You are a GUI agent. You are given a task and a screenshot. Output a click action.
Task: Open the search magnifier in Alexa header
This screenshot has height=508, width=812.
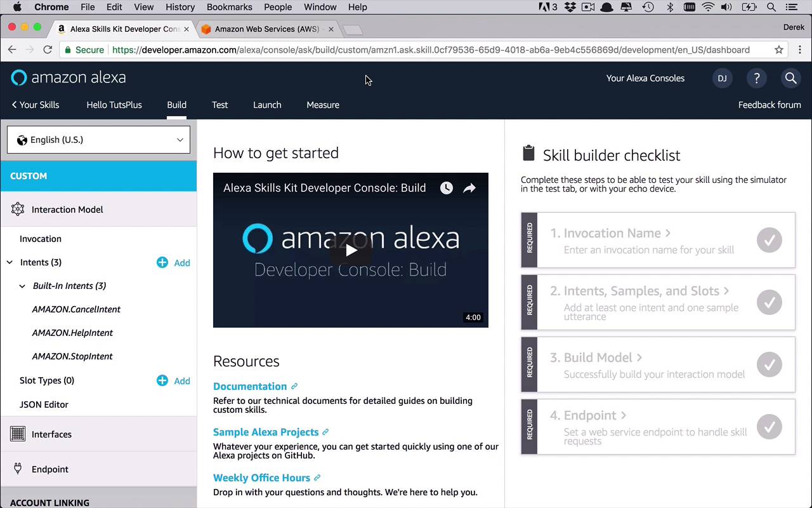pyautogui.click(x=790, y=78)
